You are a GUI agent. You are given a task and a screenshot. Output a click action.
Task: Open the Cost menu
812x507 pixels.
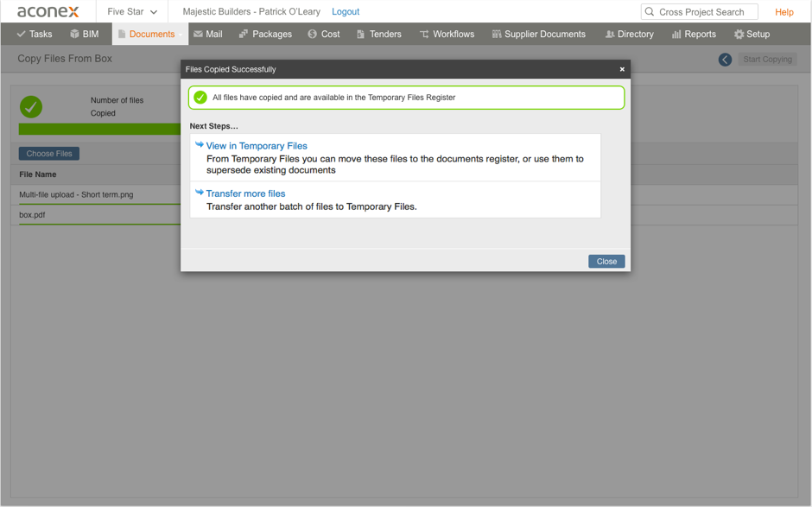[x=324, y=35]
